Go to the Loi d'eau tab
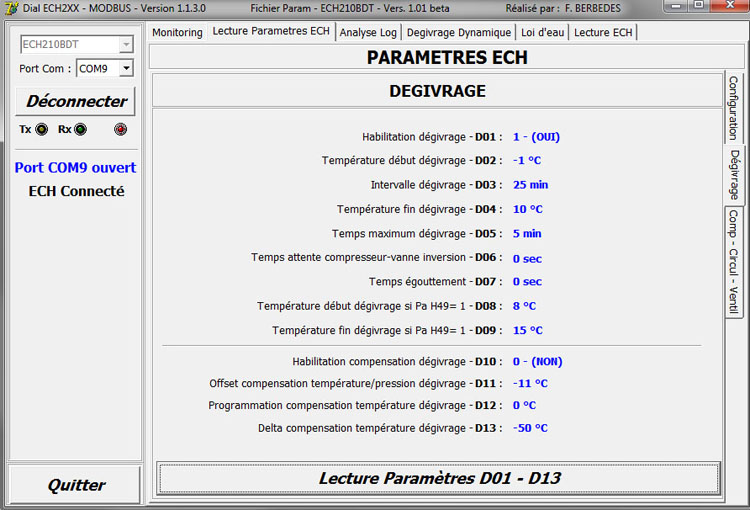This screenshot has width=750, height=510. [x=542, y=32]
